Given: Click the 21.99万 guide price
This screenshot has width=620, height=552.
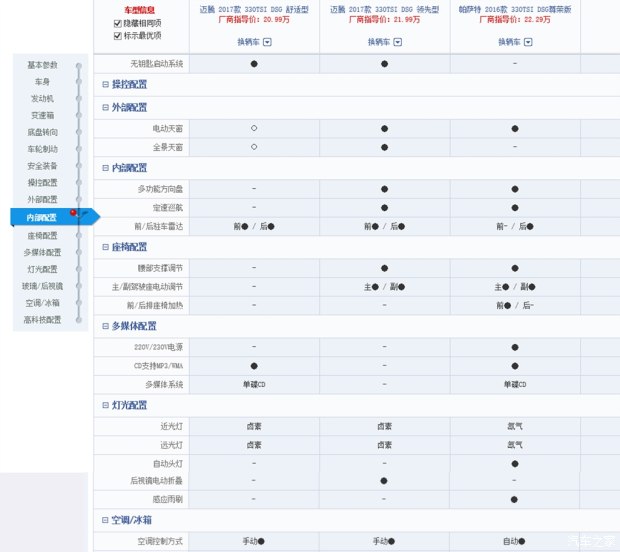Looking at the screenshot, I should tap(407, 19).
